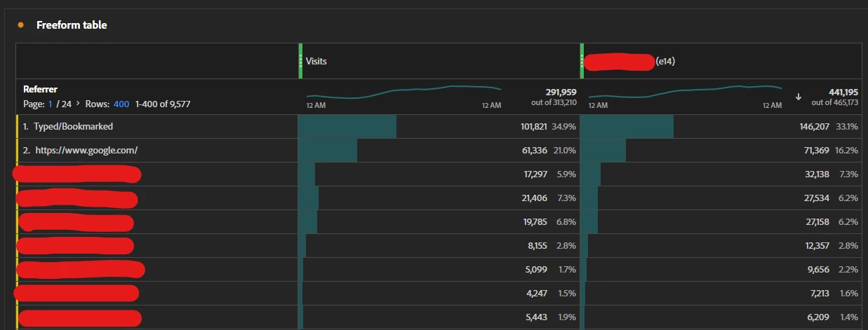Select the e14 cell showing 32,138
This screenshot has height=330, width=868.
(x=721, y=174)
